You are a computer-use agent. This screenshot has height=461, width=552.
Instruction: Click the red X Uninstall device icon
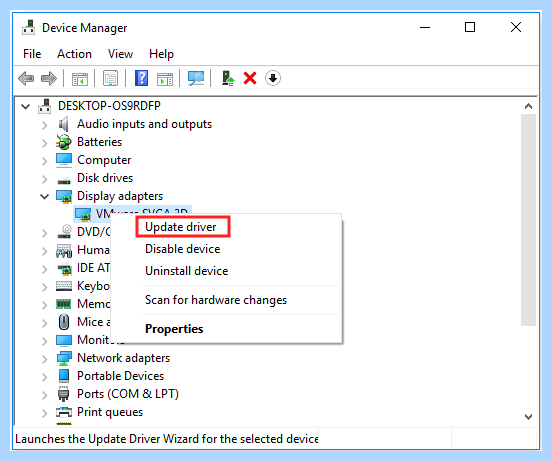[x=250, y=78]
